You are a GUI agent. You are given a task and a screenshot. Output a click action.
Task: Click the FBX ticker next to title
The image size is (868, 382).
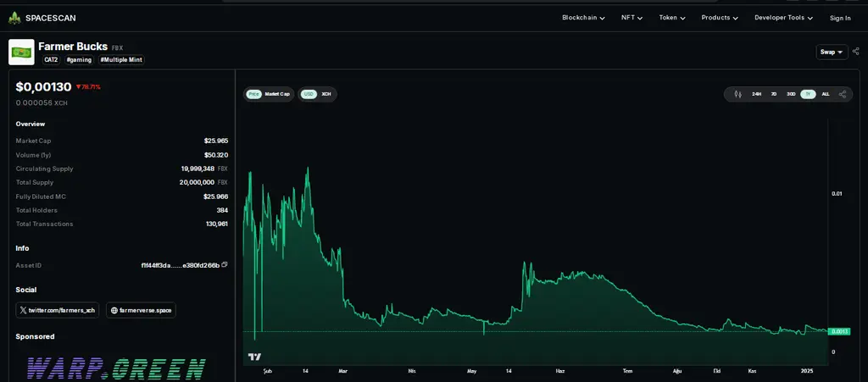pyautogui.click(x=117, y=48)
